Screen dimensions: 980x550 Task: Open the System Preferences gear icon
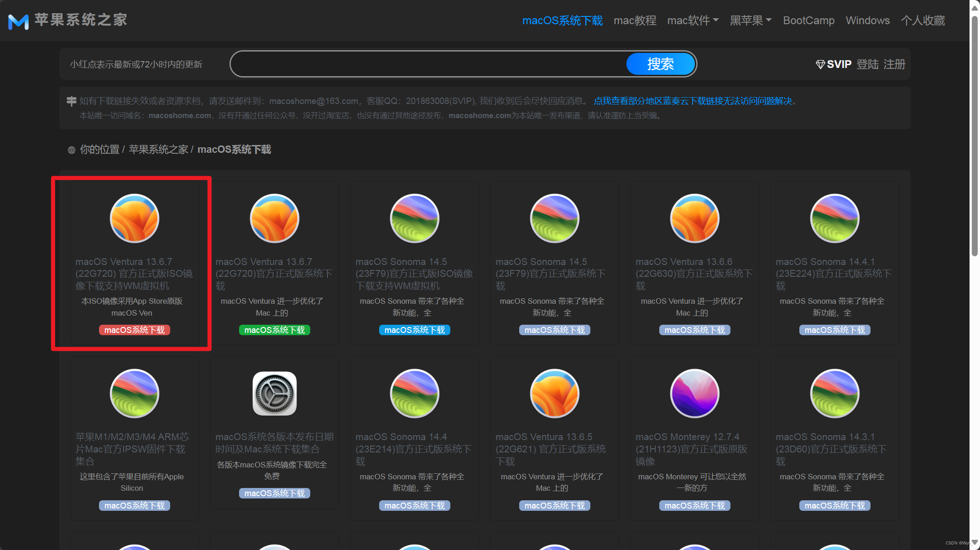(275, 394)
